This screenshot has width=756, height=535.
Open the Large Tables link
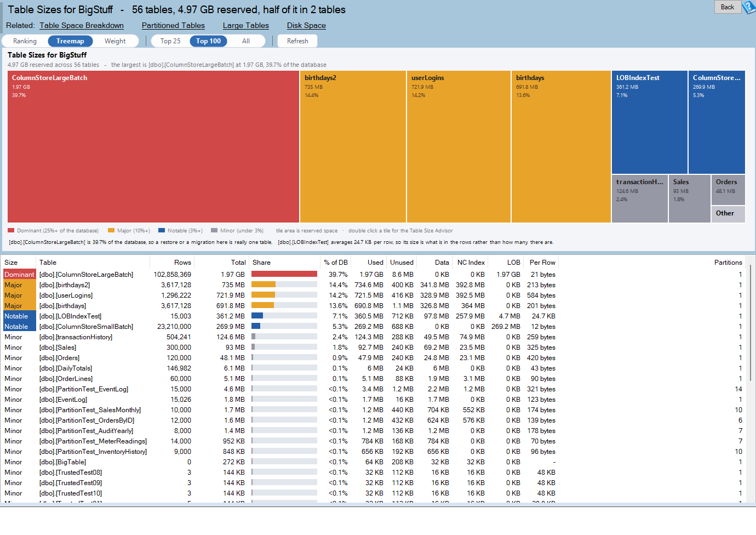coord(246,25)
